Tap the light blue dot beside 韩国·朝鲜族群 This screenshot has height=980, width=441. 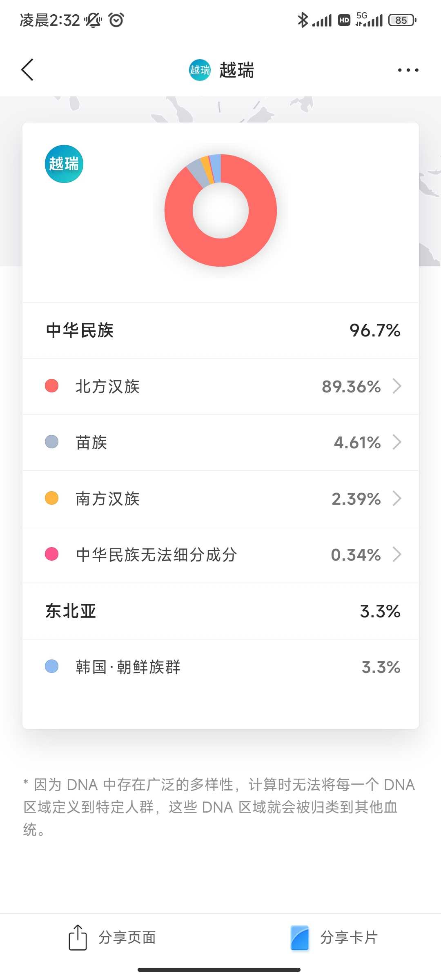click(x=51, y=667)
